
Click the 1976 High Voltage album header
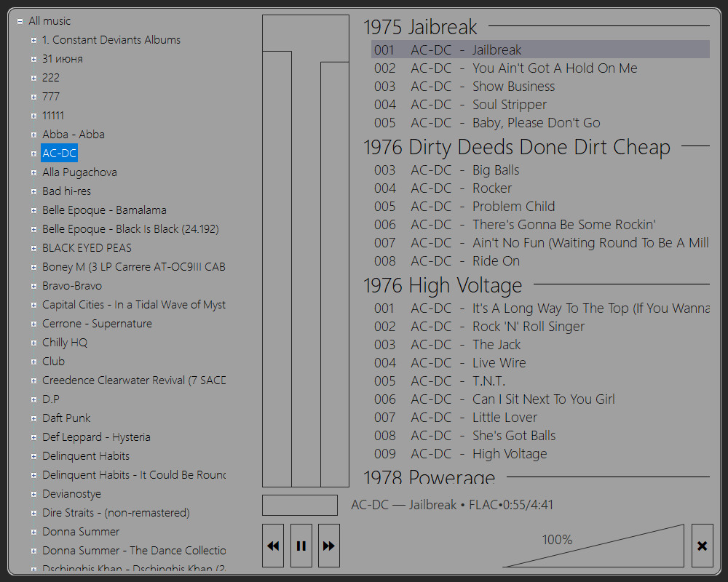pos(443,285)
